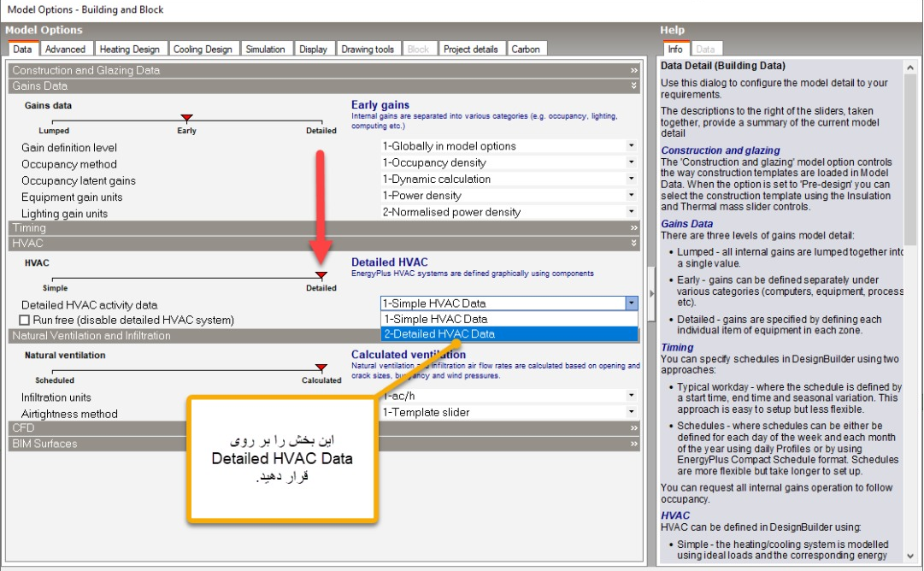The height and width of the screenshot is (571, 924).
Task: Open the Carbon tab
Action: 526,49
